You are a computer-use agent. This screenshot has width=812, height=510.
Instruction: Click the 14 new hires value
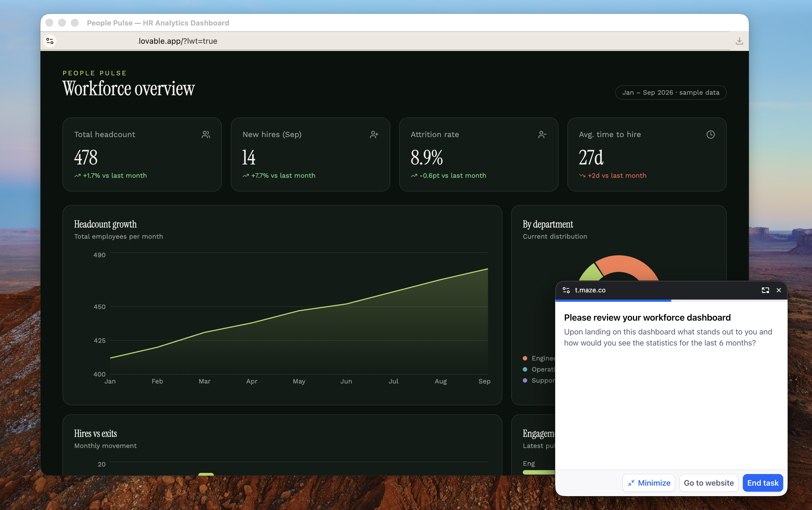249,157
